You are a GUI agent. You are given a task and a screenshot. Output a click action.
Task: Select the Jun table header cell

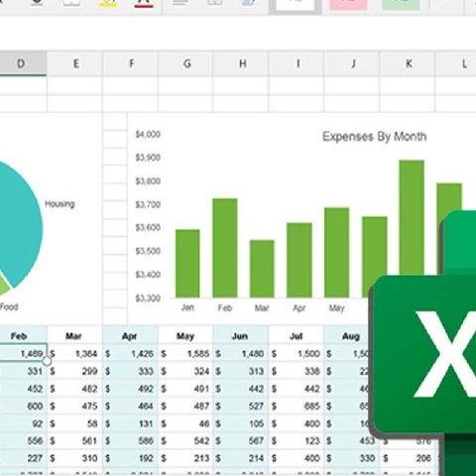point(240,336)
